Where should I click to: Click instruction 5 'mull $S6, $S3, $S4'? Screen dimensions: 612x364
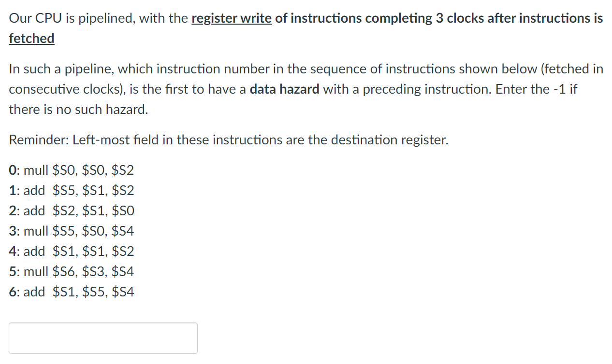(72, 271)
